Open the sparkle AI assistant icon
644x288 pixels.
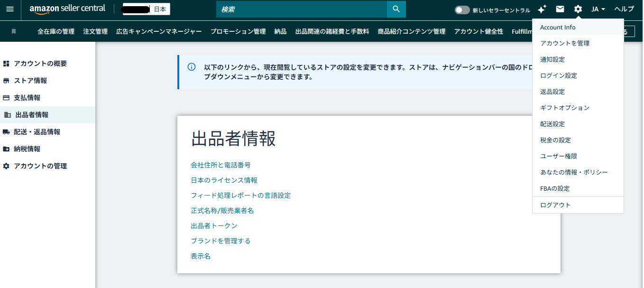click(x=542, y=9)
